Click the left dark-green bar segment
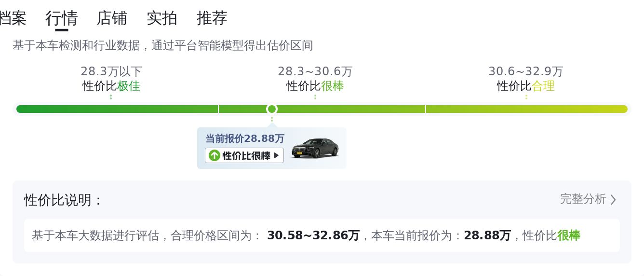The width and height of the screenshot is (644, 276). (117, 109)
